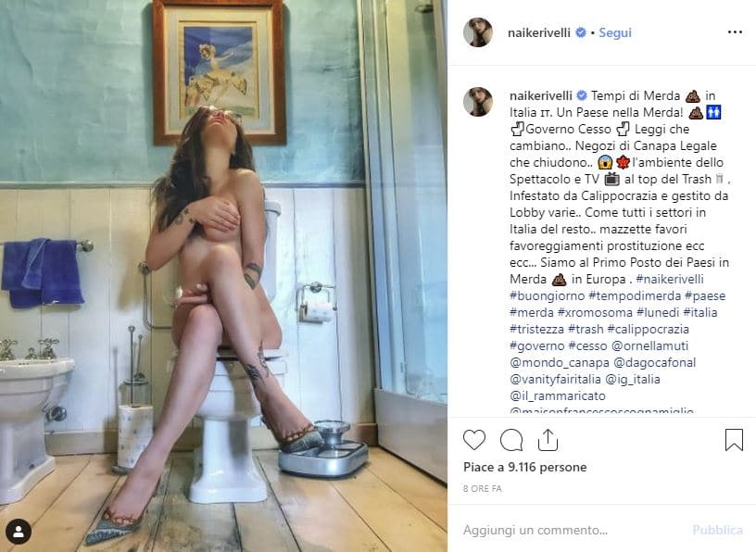Like the post with the heart icon
This screenshot has height=552, width=756.
tap(474, 440)
